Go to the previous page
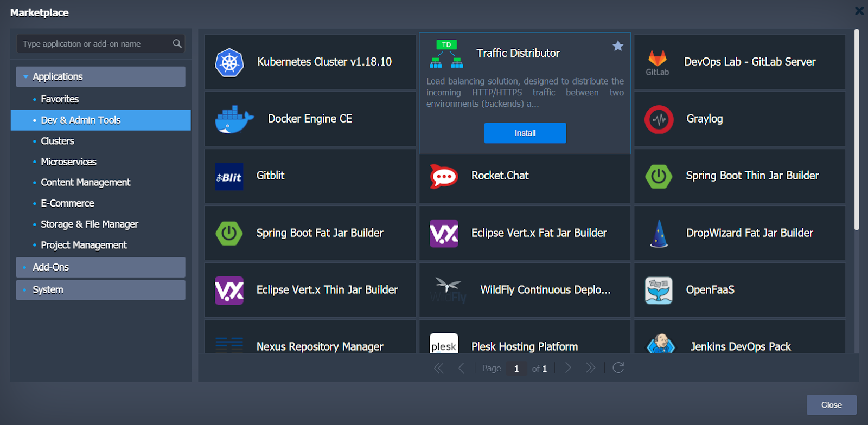Image resolution: width=868 pixels, height=425 pixels. pos(461,369)
